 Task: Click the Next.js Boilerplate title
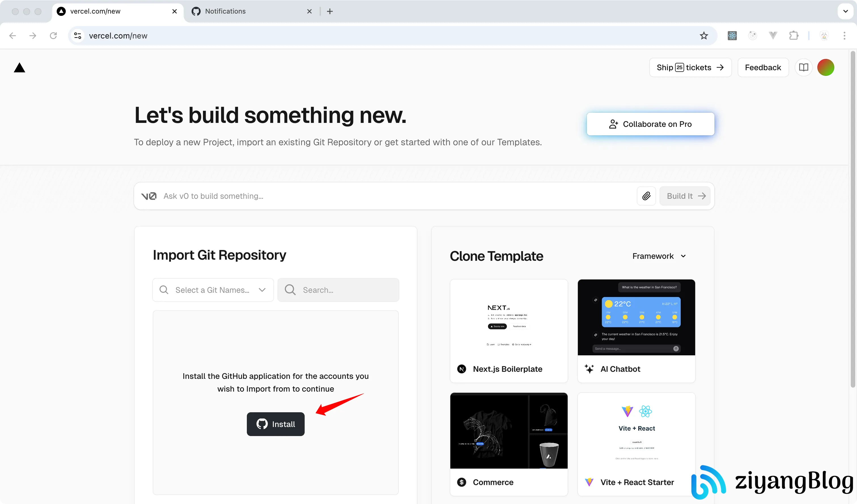point(507,369)
